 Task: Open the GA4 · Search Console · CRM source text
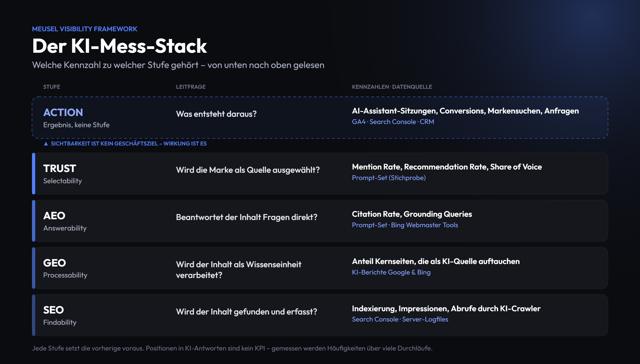393,122
